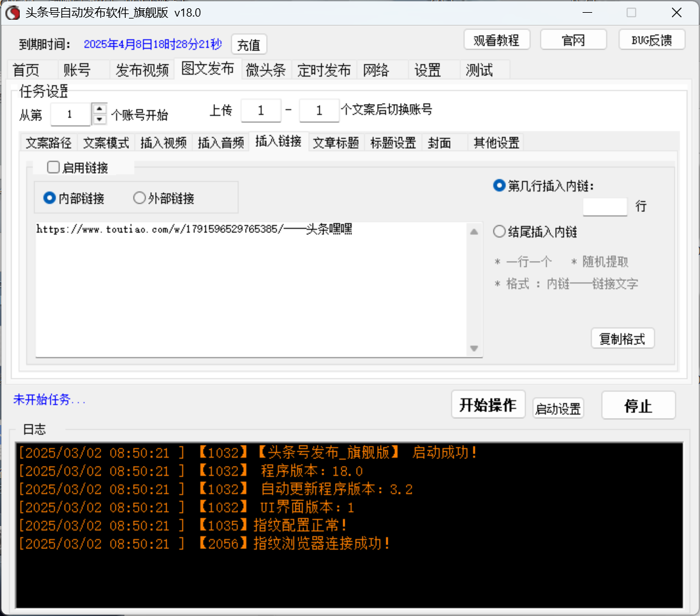Open the 文案路径 sub-tab

[48, 143]
